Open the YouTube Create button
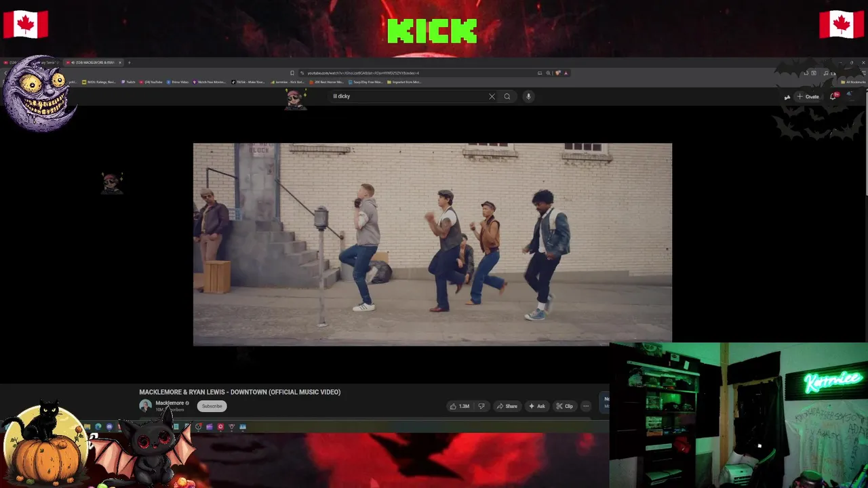The image size is (868, 488). pos(808,96)
